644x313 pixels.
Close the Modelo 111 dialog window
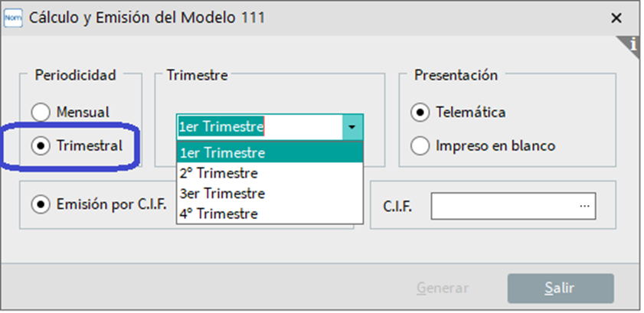pyautogui.click(x=616, y=18)
